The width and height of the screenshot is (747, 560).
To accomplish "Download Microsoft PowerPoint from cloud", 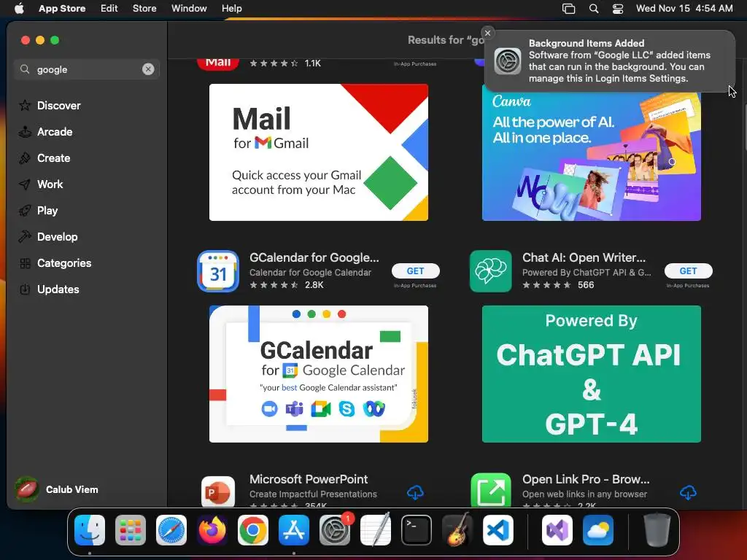I will [415, 492].
